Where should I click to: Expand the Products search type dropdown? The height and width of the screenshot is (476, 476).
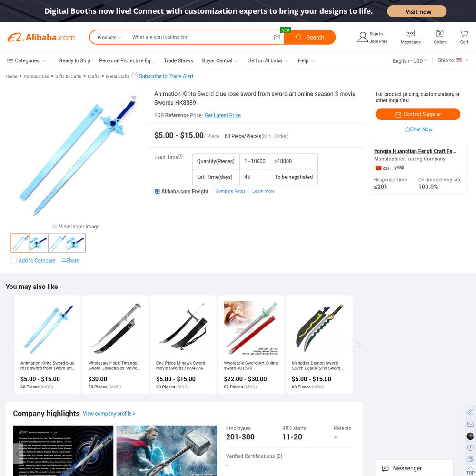[x=109, y=37]
